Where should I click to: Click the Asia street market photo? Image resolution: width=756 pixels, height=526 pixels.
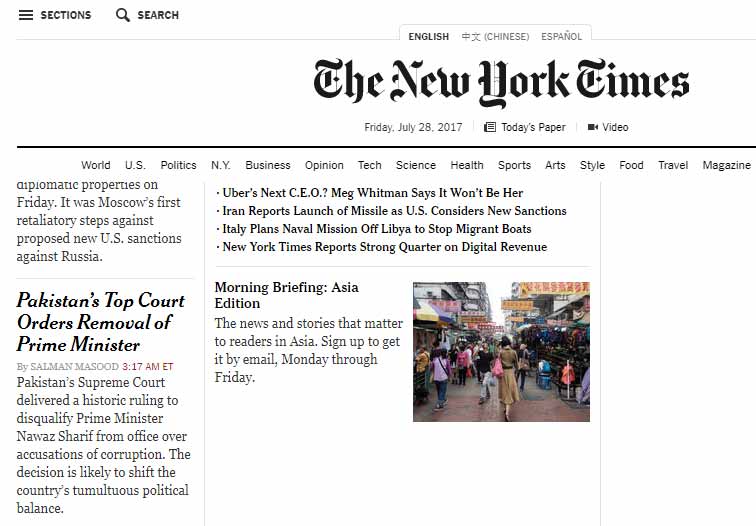click(x=501, y=351)
